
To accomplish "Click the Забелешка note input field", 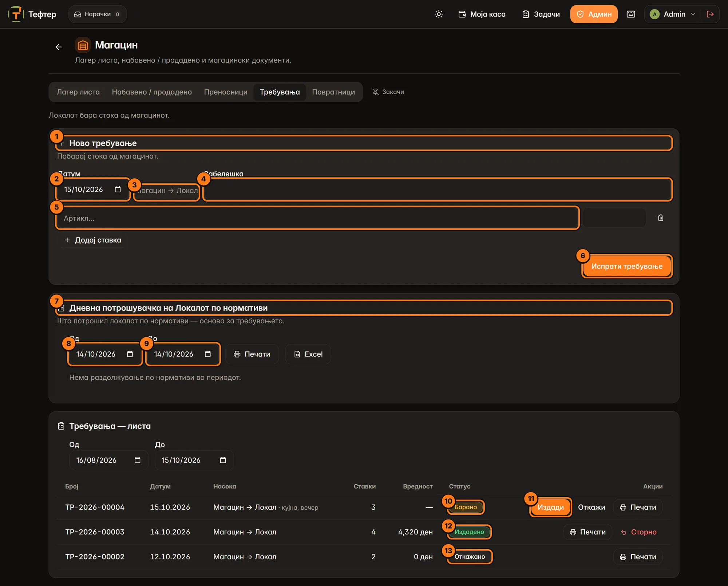I will tap(438, 190).
